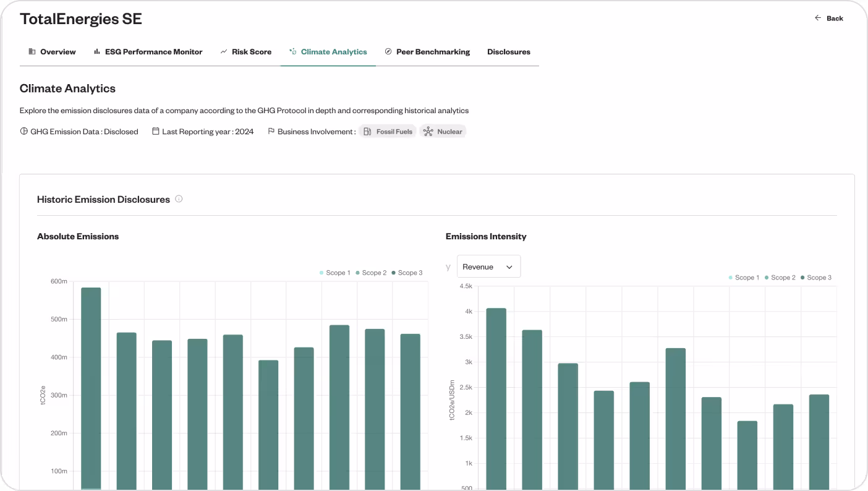
Task: Toggle Scope 3 in Emissions Intensity legend
Action: pos(816,278)
